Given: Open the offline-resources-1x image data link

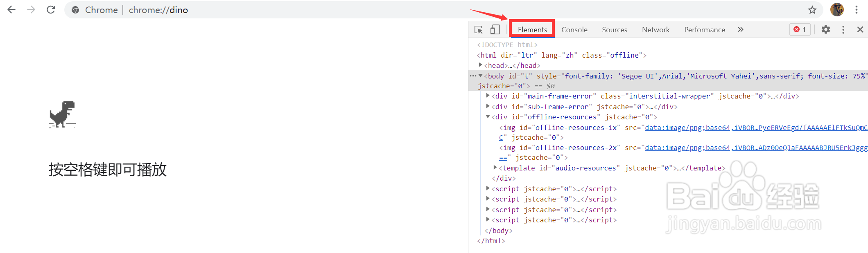Looking at the screenshot, I should pos(756,128).
